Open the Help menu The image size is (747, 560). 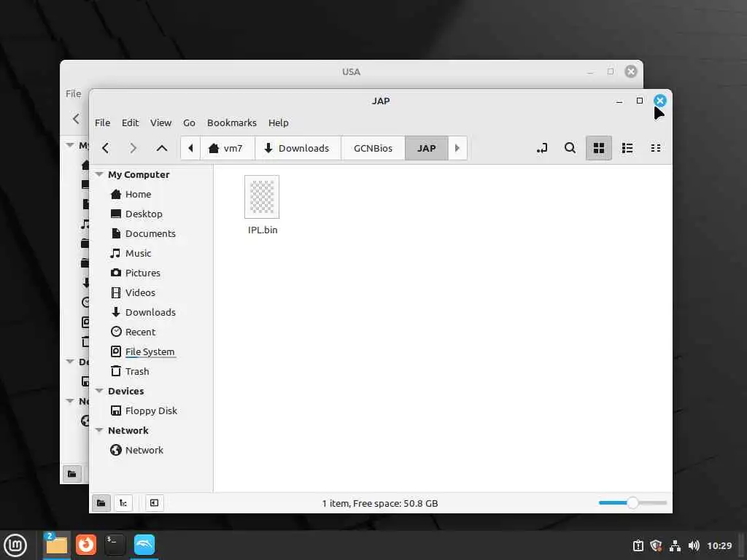[278, 122]
